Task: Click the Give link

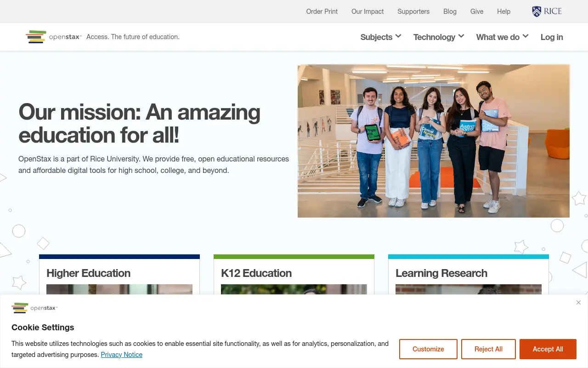Action: point(477,11)
